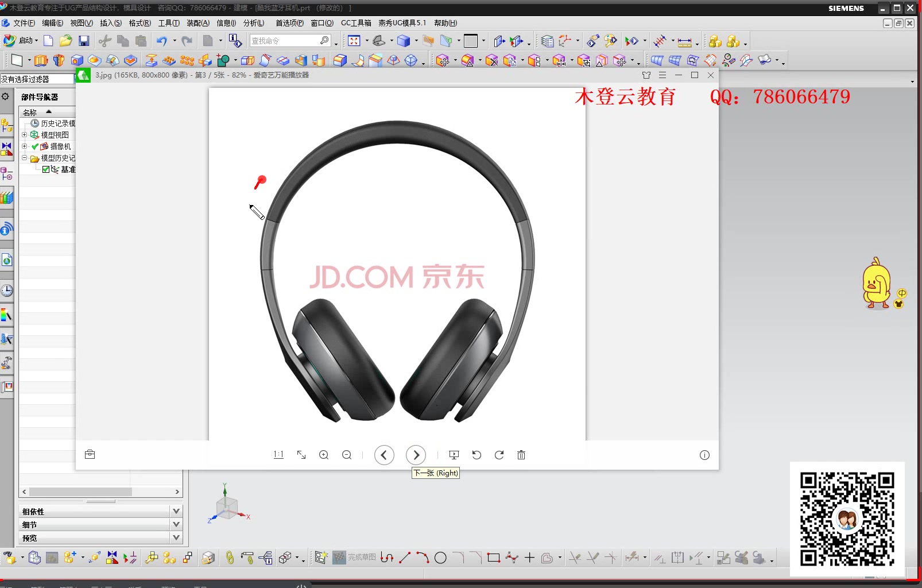Viewport: 922px width, 588px height.
Task: Undo the last action with the blue arrow
Action: click(162, 41)
